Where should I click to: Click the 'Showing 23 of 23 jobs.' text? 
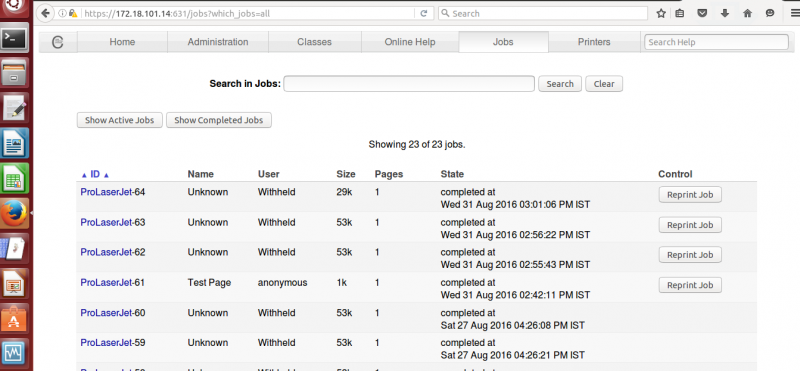pyautogui.click(x=417, y=145)
